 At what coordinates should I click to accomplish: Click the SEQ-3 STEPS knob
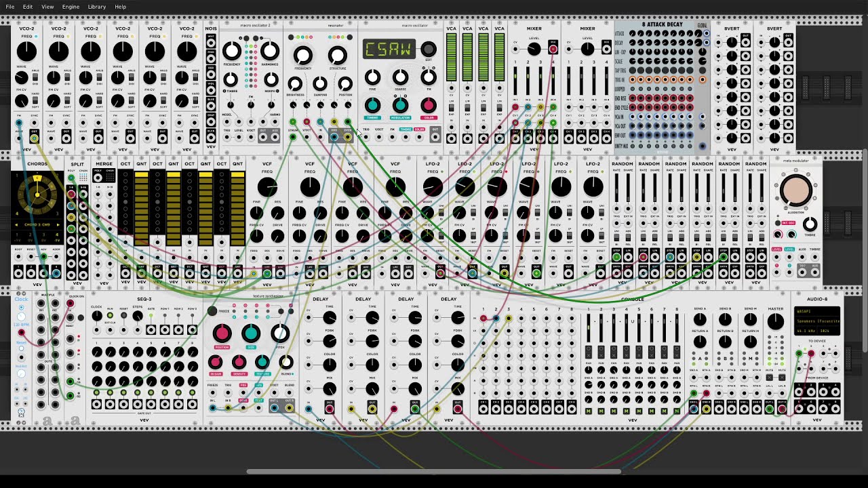[138, 316]
